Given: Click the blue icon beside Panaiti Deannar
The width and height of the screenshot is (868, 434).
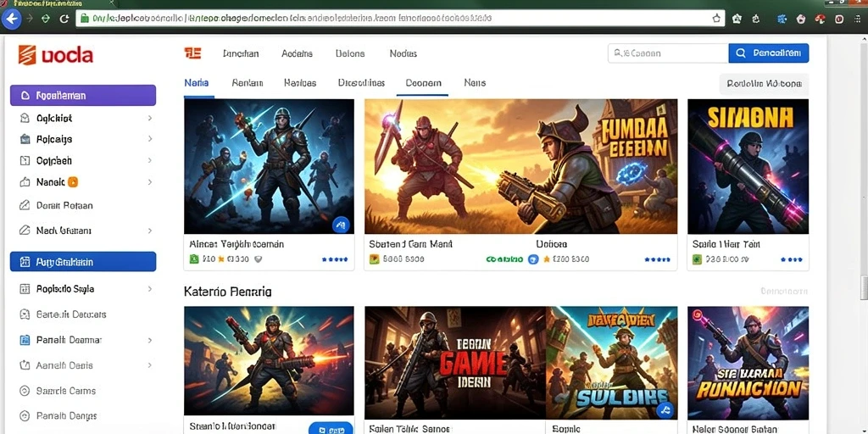Looking at the screenshot, I should pos(25,340).
